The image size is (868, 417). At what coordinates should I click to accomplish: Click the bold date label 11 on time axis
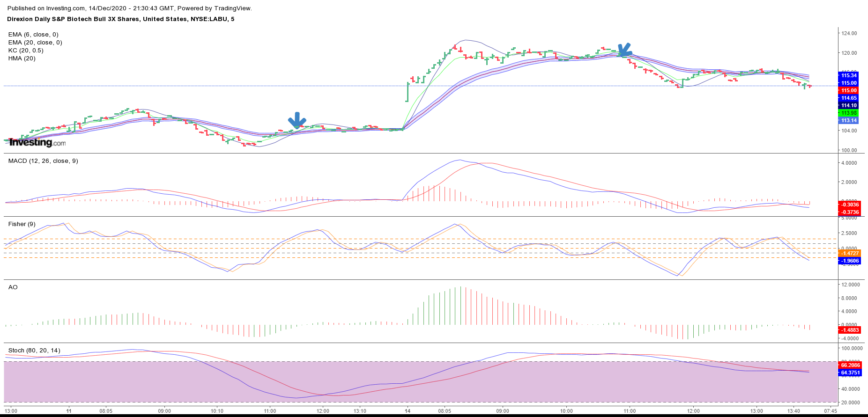pyautogui.click(x=69, y=411)
